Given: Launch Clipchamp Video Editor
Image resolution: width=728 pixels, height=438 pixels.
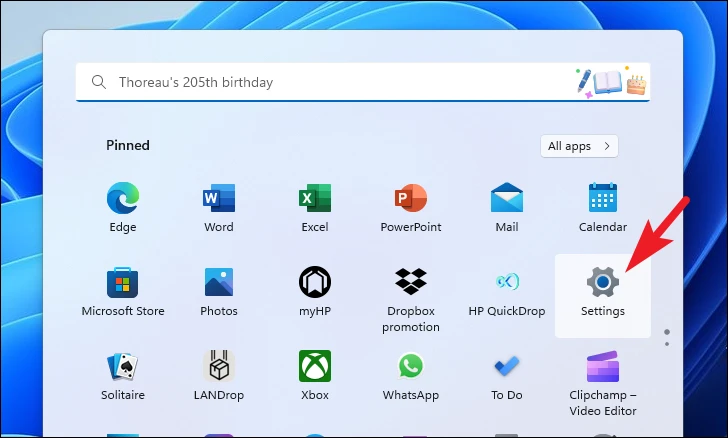Looking at the screenshot, I should click(603, 384).
